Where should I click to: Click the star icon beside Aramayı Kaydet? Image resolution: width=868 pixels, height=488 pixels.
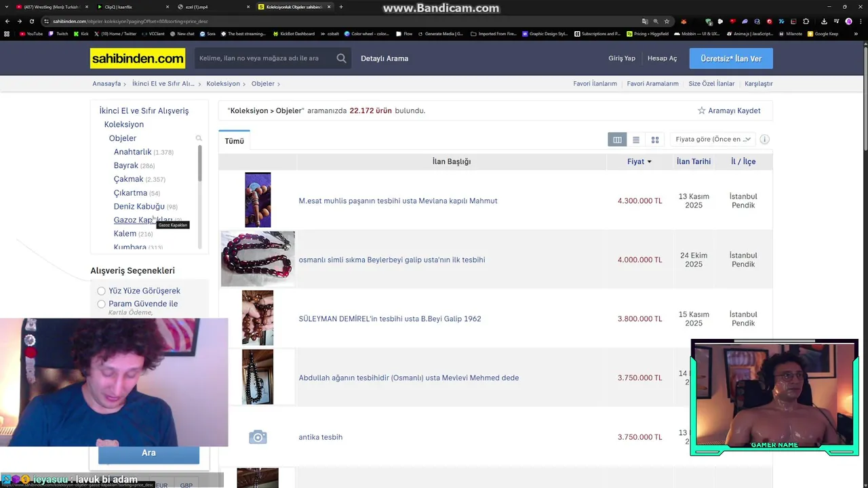(x=702, y=110)
